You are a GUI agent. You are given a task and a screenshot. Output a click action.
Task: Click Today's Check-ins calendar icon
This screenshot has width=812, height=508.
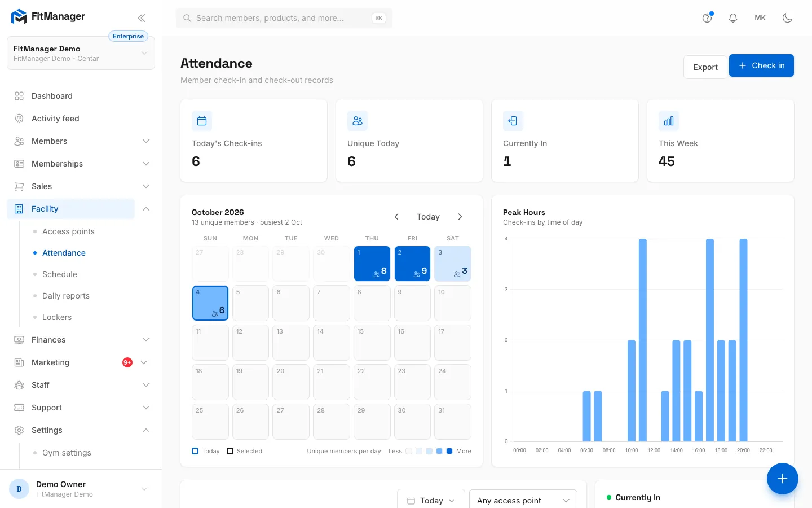pyautogui.click(x=202, y=121)
